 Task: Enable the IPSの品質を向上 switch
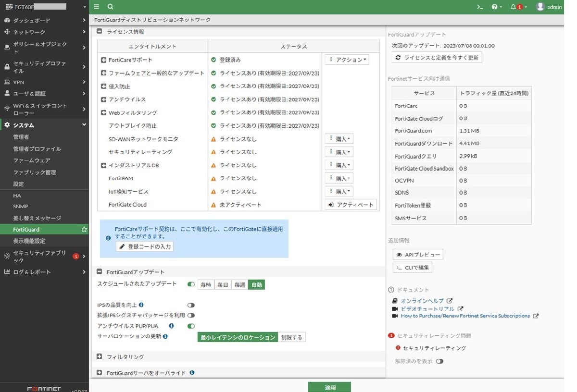point(191,305)
